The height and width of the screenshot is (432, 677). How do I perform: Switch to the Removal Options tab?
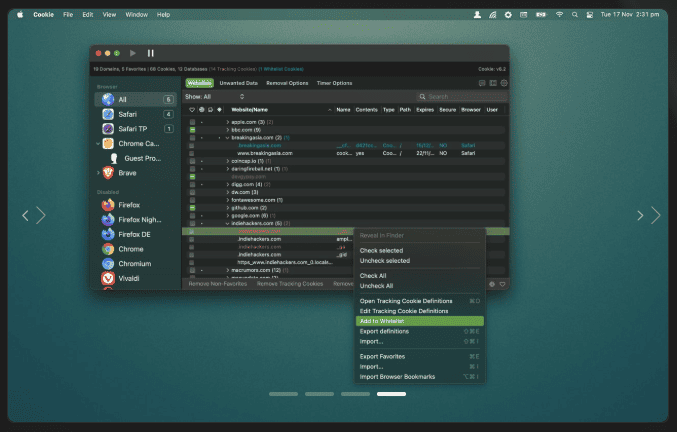point(287,83)
